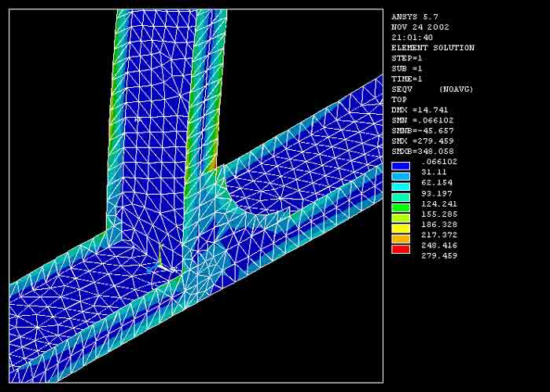Click the time stamp '21:01:40'

coord(412,38)
